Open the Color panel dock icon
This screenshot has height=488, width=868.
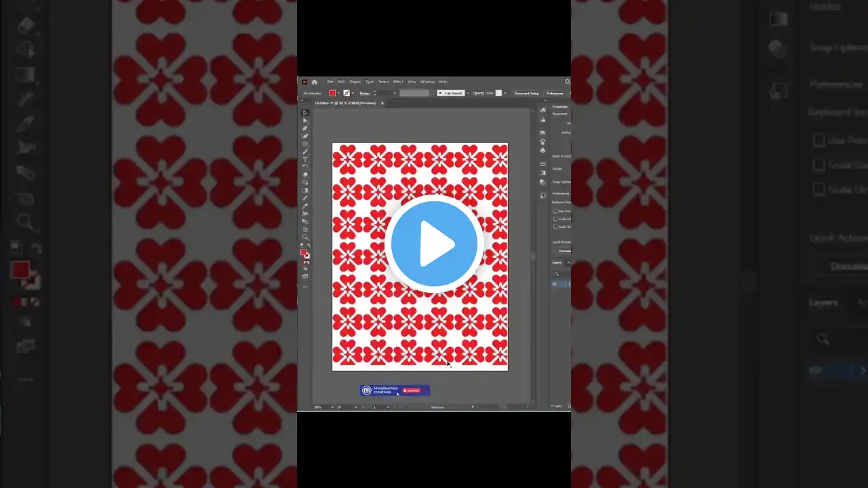click(x=542, y=110)
